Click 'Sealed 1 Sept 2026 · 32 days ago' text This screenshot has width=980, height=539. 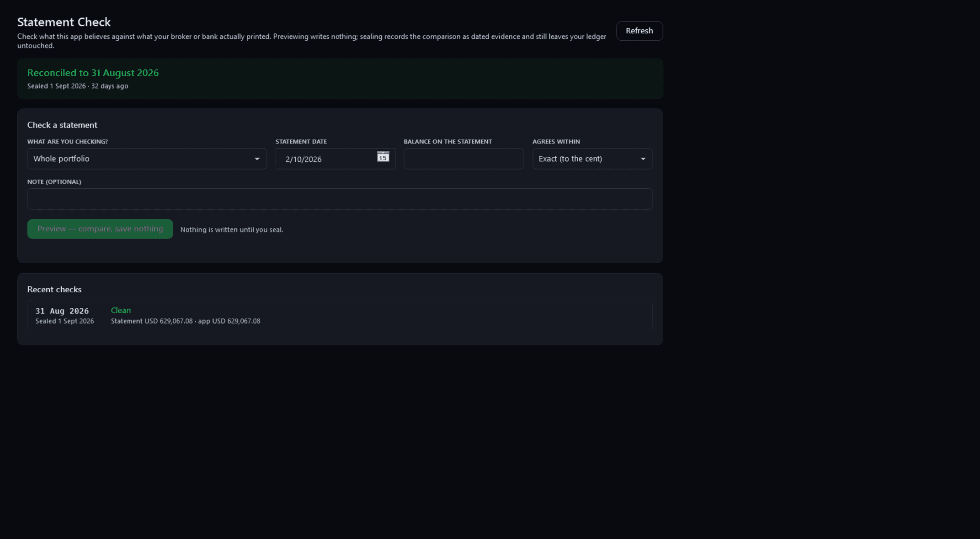coord(78,86)
